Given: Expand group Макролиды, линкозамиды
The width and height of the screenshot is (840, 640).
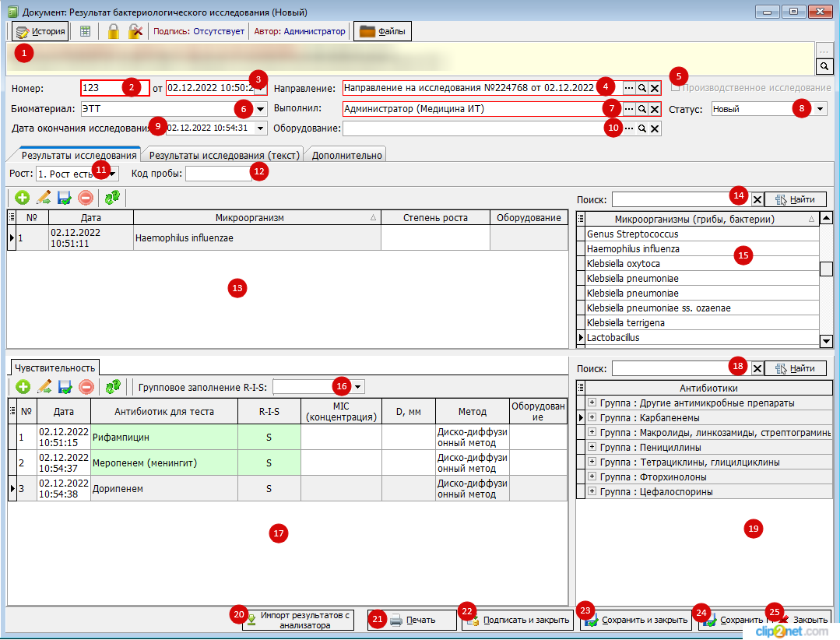Looking at the screenshot, I should [x=592, y=431].
